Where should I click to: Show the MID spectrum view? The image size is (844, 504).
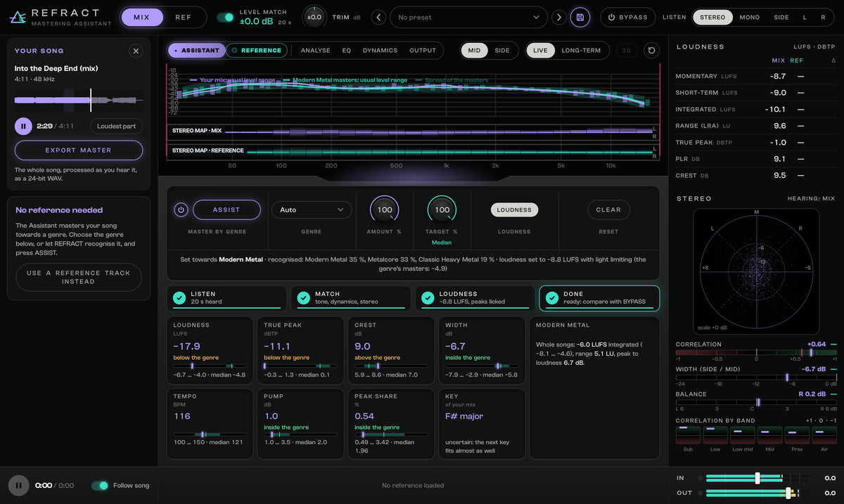pyautogui.click(x=475, y=51)
